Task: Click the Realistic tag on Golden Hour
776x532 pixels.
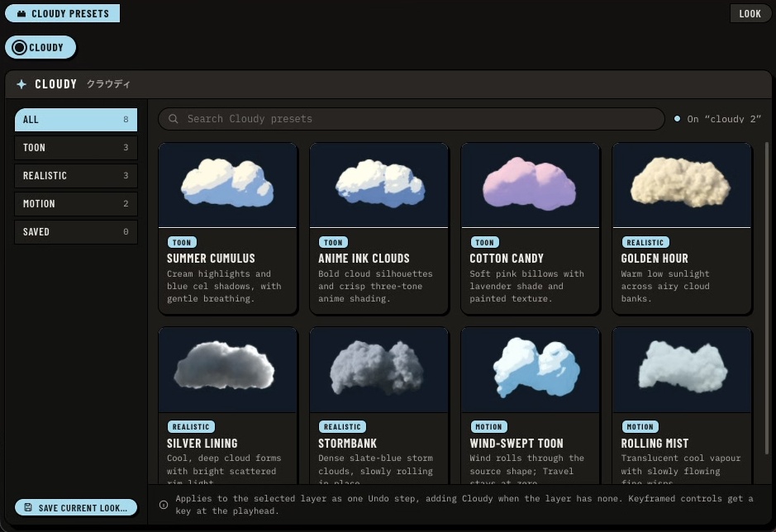Action: point(645,243)
